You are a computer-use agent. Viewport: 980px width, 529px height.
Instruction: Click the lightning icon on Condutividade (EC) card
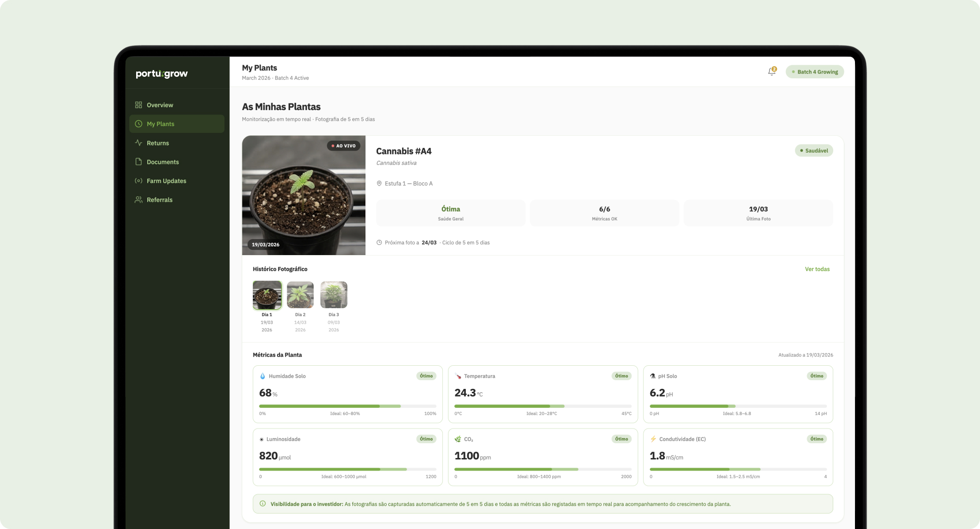[652, 439]
